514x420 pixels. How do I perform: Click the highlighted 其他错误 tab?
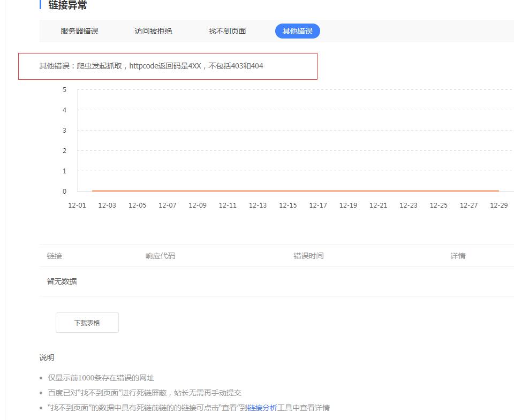(x=297, y=31)
